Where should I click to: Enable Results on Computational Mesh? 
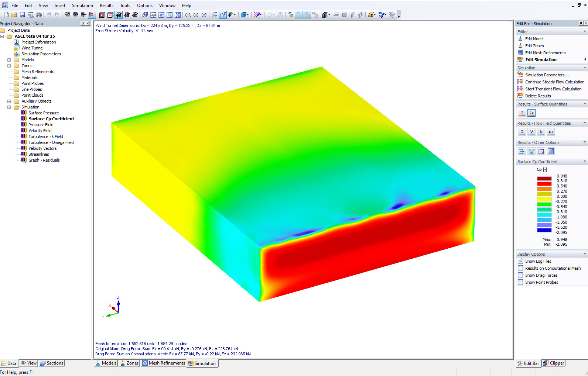click(x=520, y=268)
